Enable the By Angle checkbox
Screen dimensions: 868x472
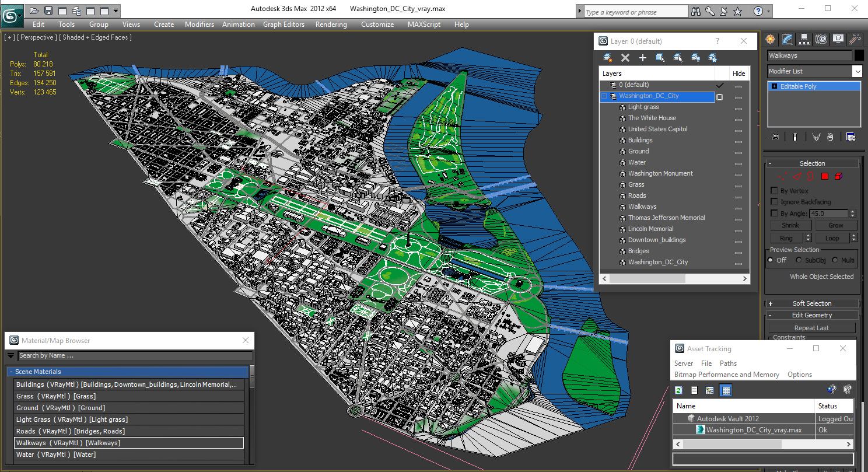point(775,214)
